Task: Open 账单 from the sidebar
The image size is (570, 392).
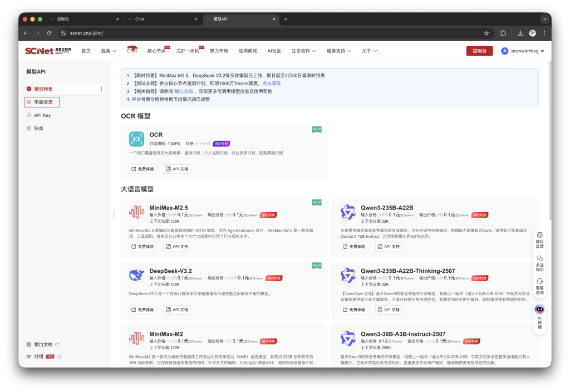Action: tap(39, 128)
